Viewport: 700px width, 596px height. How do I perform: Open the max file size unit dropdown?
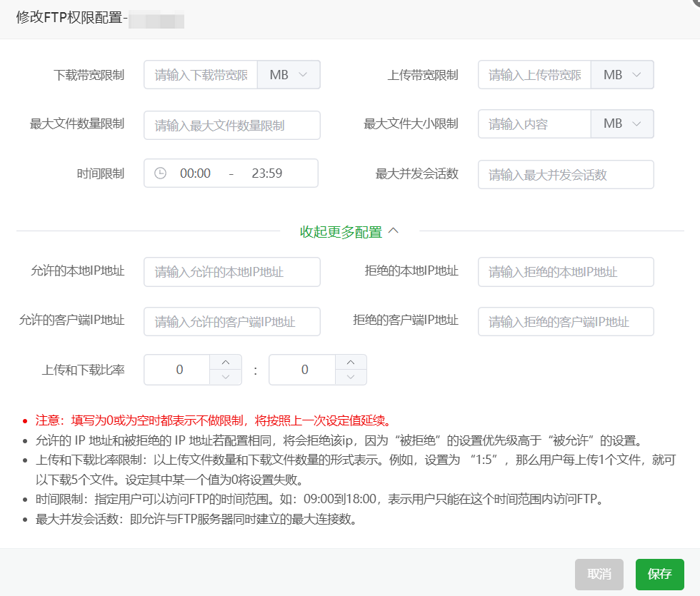pos(623,123)
